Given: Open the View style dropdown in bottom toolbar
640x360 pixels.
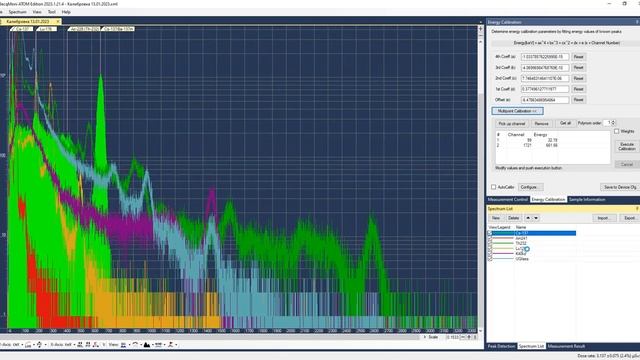Looking at the screenshot, I should (x=129, y=345).
